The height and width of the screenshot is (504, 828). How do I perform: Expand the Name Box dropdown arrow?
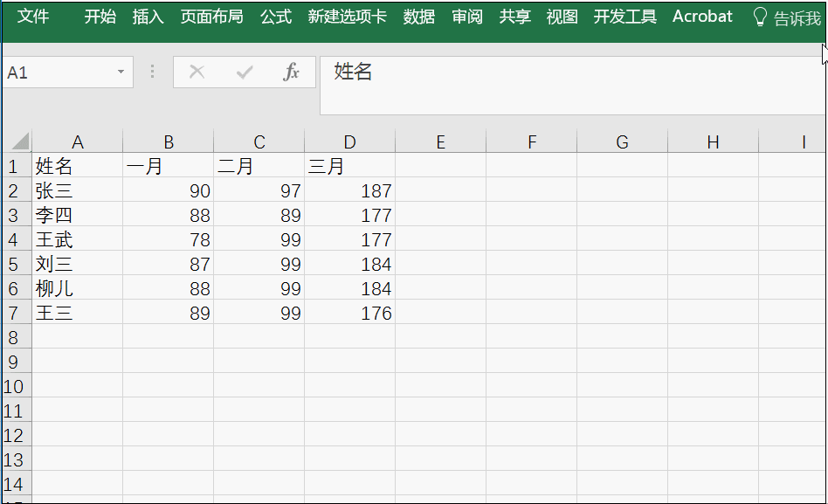click(121, 72)
